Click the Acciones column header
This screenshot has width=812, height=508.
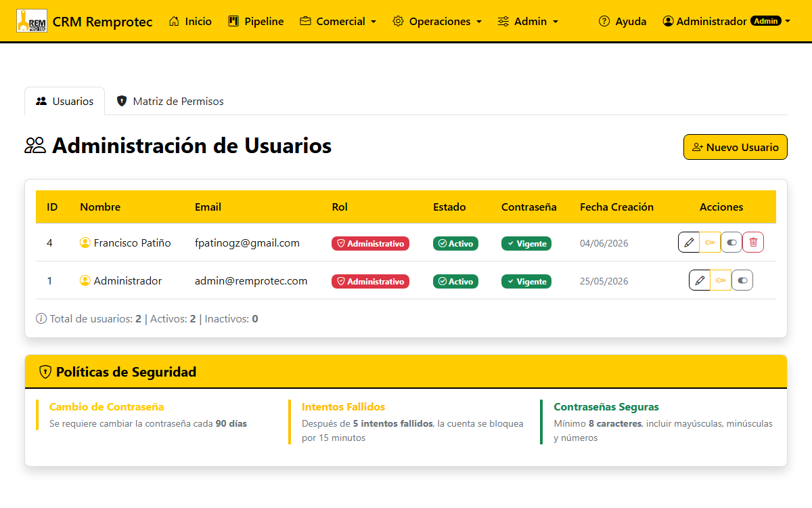pos(721,207)
